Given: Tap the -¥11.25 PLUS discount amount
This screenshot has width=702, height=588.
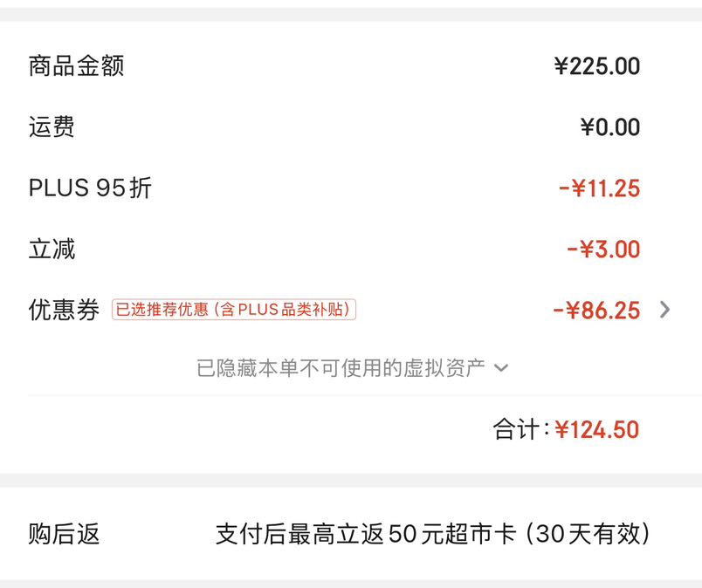Looking at the screenshot, I should 599,188.
